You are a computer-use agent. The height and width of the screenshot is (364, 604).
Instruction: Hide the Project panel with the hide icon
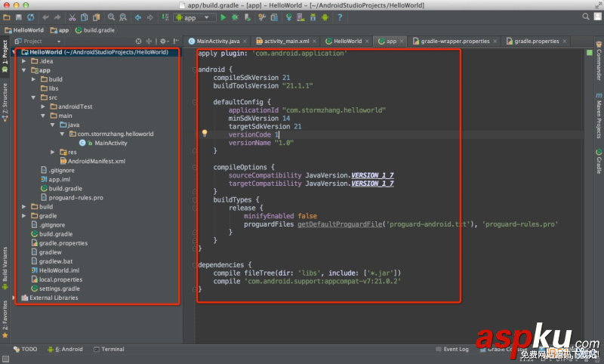pyautogui.click(x=176, y=42)
